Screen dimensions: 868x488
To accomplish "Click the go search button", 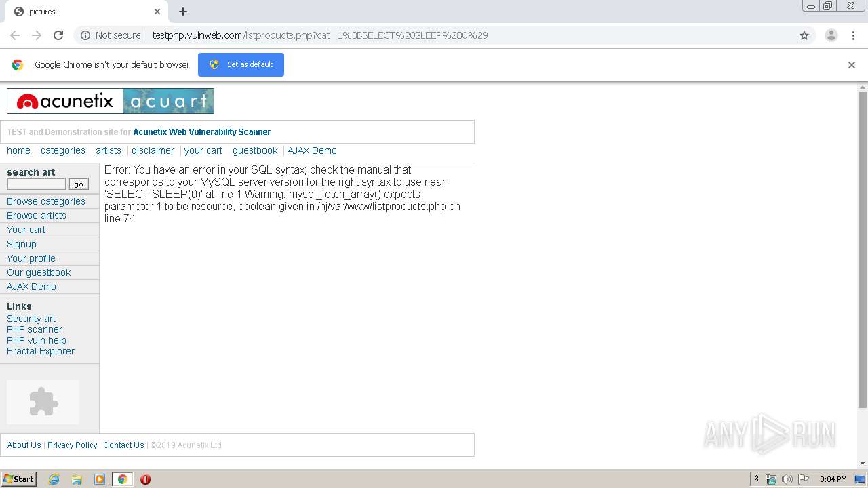I will click(79, 184).
